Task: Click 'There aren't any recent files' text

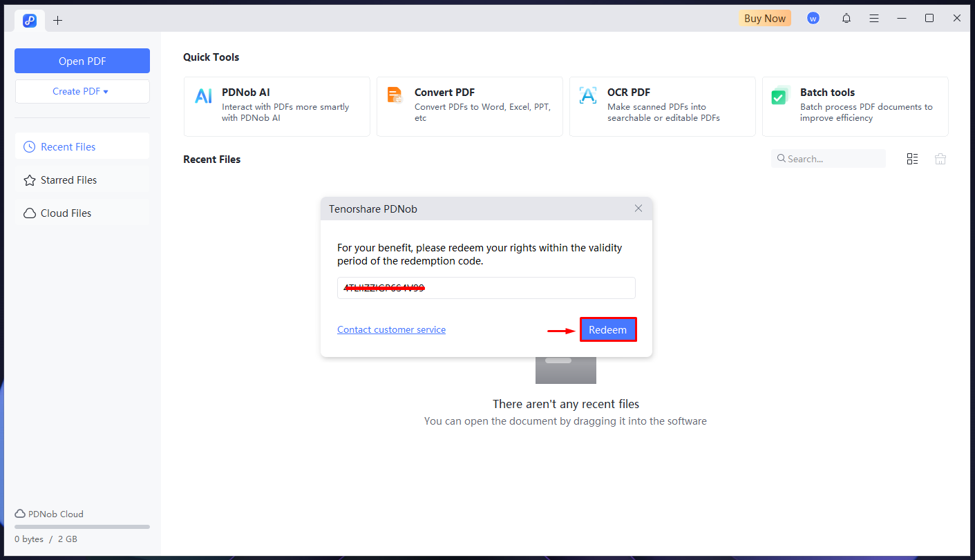Action: [566, 404]
